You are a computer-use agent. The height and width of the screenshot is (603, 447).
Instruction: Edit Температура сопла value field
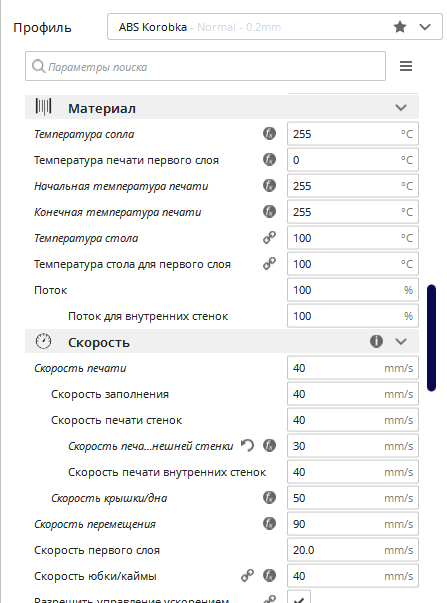pyautogui.click(x=353, y=134)
